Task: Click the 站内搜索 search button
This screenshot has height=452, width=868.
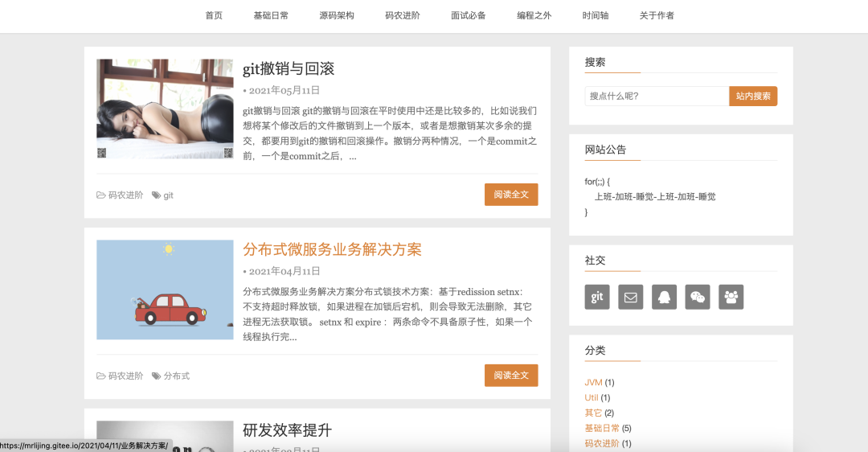Action: 753,96
